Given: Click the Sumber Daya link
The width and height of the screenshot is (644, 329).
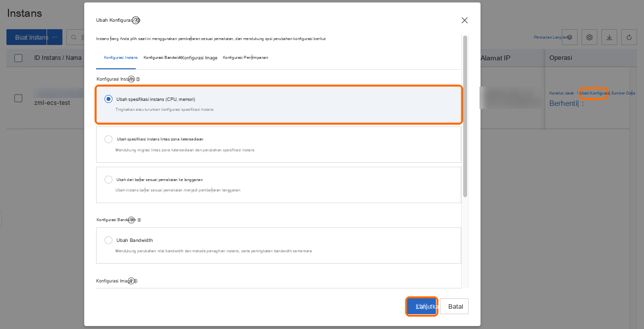Looking at the screenshot, I should [623, 93].
